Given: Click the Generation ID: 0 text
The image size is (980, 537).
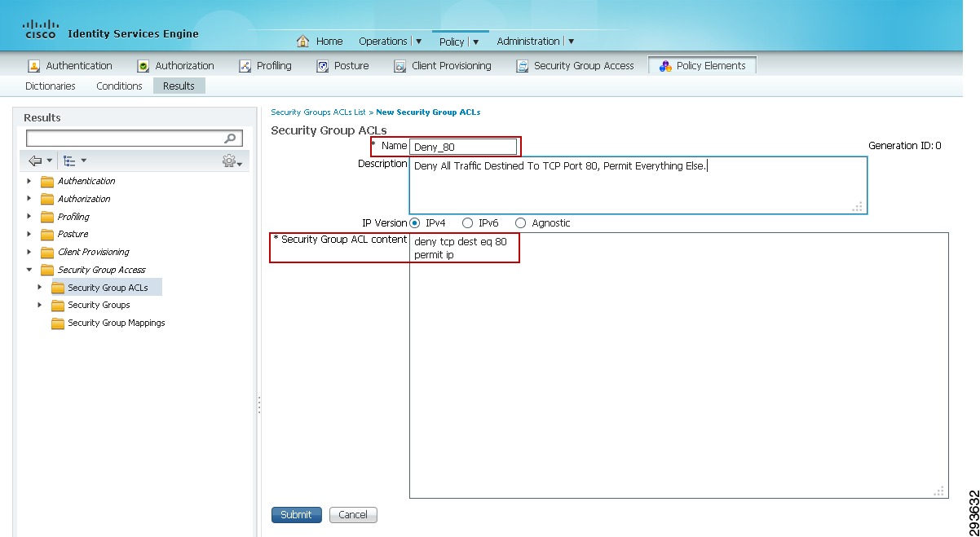Looking at the screenshot, I should [x=905, y=146].
